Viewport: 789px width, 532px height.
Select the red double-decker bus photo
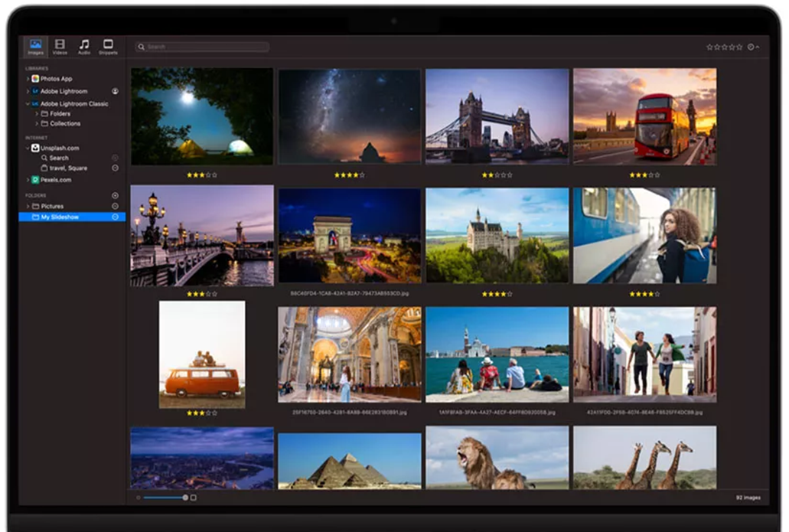644,116
